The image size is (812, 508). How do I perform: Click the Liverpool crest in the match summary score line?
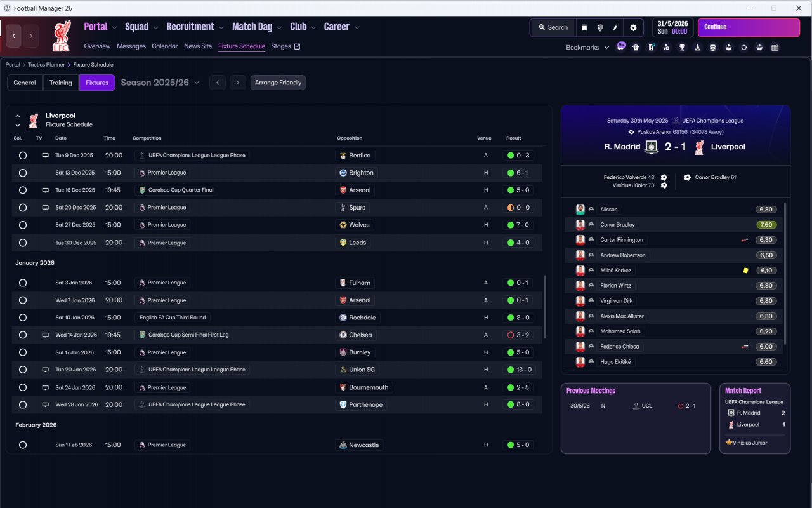[699, 147]
